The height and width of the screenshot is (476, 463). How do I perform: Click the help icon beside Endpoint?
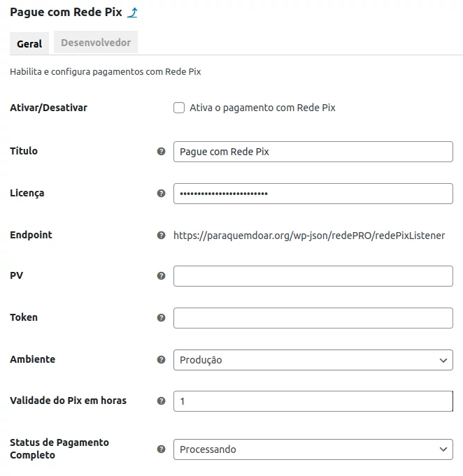pyautogui.click(x=162, y=236)
